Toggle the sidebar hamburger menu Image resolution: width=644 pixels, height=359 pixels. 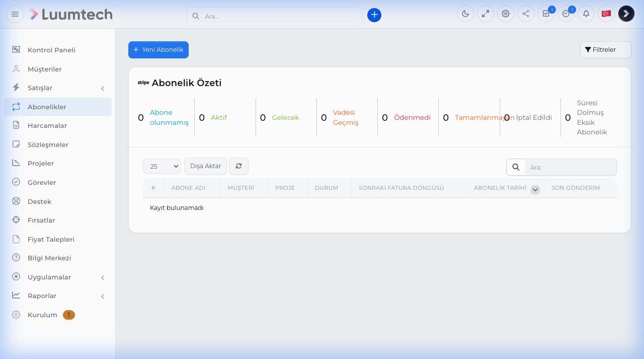click(x=15, y=14)
